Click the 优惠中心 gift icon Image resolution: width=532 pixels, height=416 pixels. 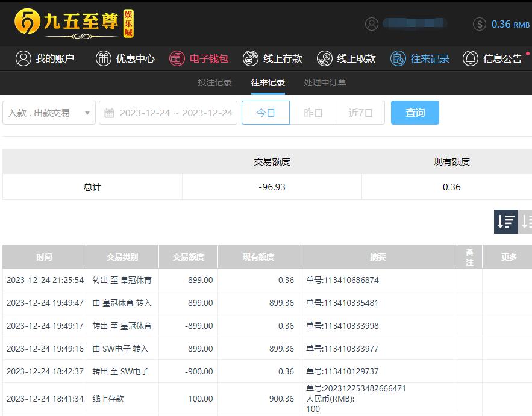tap(104, 58)
